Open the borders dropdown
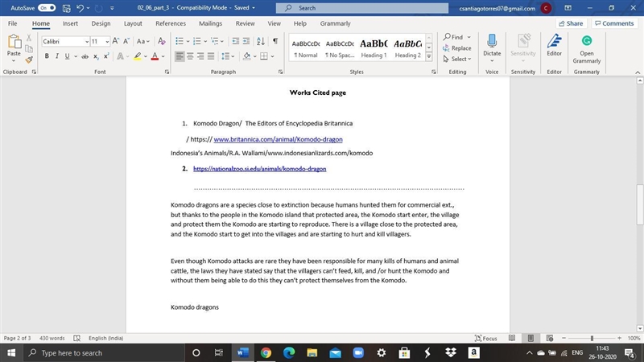The height and width of the screenshot is (362, 644). pyautogui.click(x=272, y=56)
